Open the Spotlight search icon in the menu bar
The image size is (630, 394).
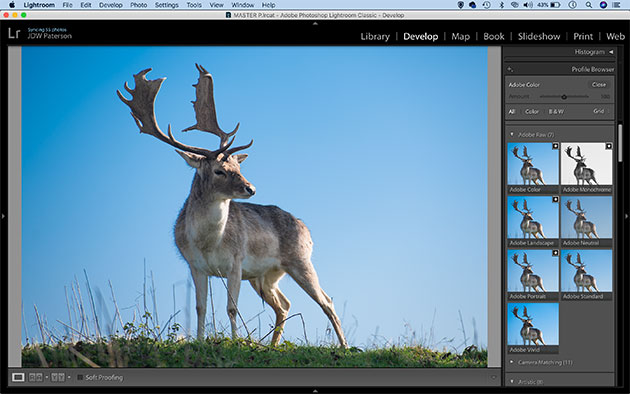pos(589,5)
